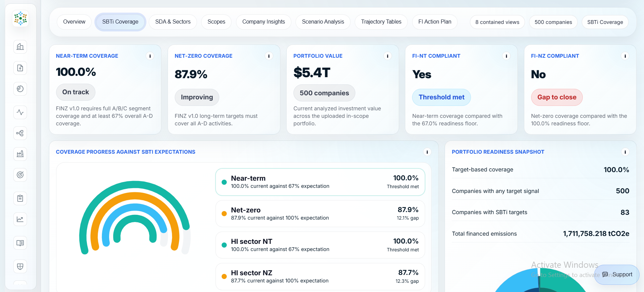Click the blue arc in radial chart

coord(134,207)
